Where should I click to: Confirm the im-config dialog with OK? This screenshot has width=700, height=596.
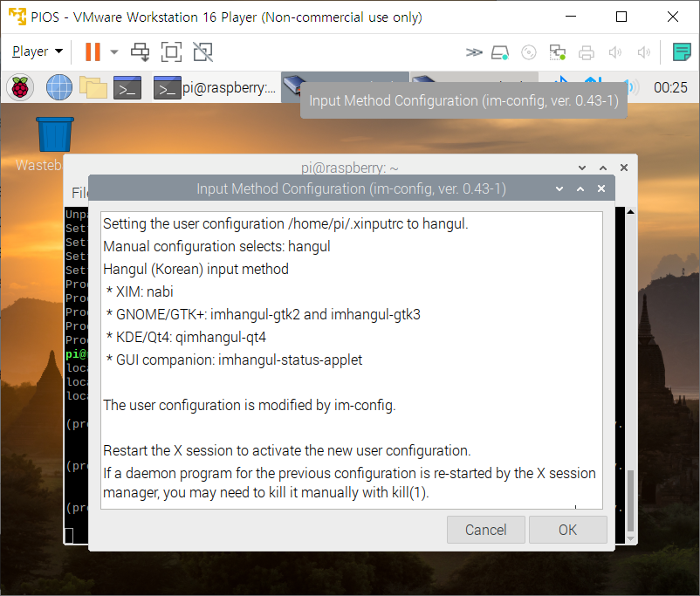(x=568, y=530)
